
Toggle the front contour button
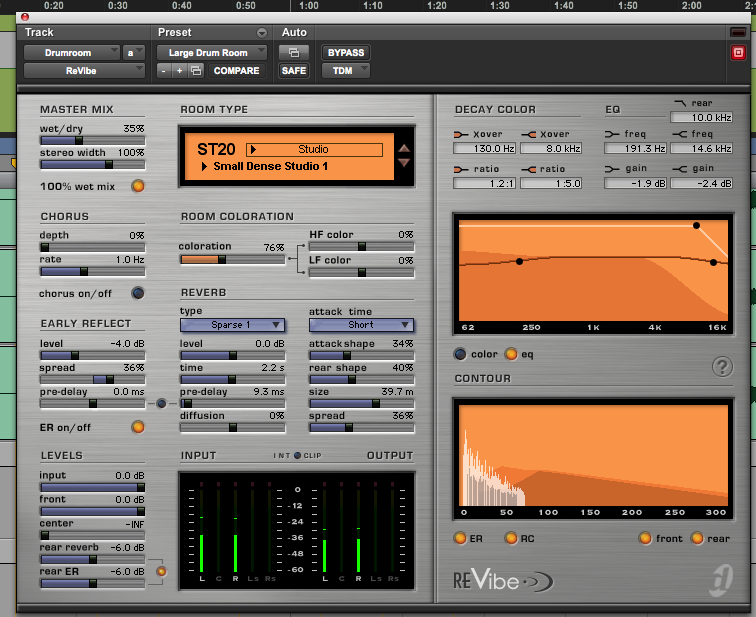[645, 538]
